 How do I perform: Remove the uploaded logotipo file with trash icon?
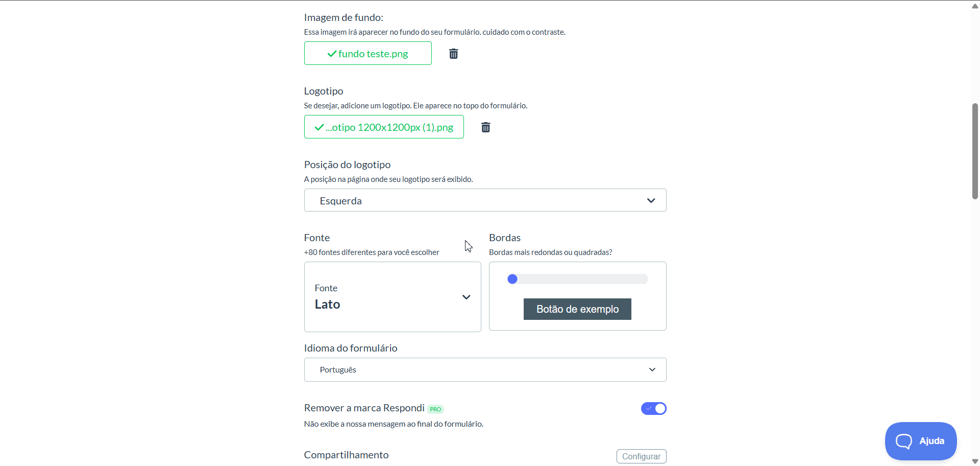[x=485, y=127]
